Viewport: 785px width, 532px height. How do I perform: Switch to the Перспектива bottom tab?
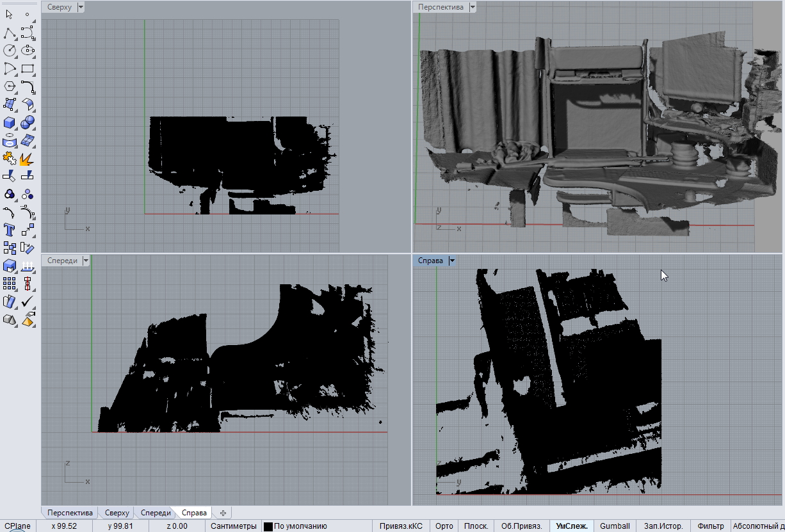pos(70,513)
